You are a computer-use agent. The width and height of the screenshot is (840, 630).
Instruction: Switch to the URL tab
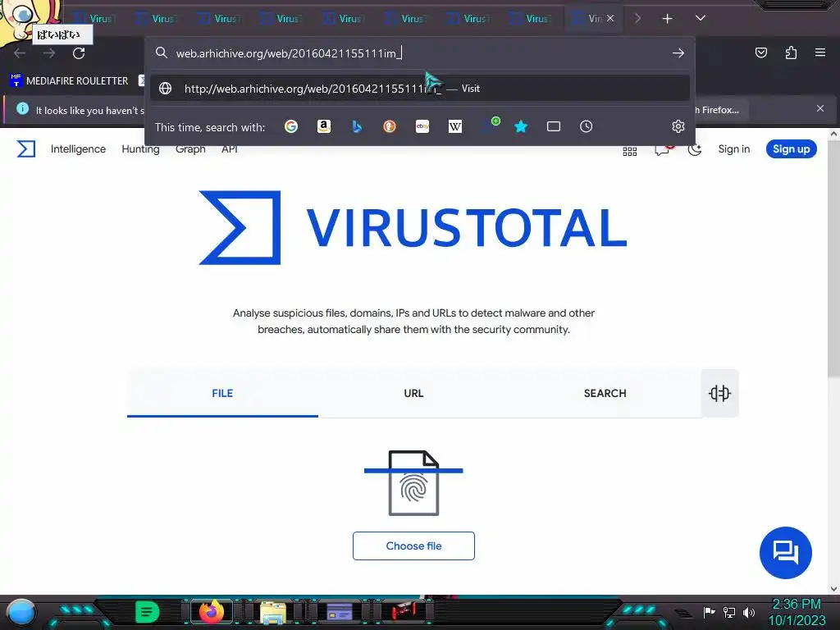click(x=413, y=393)
